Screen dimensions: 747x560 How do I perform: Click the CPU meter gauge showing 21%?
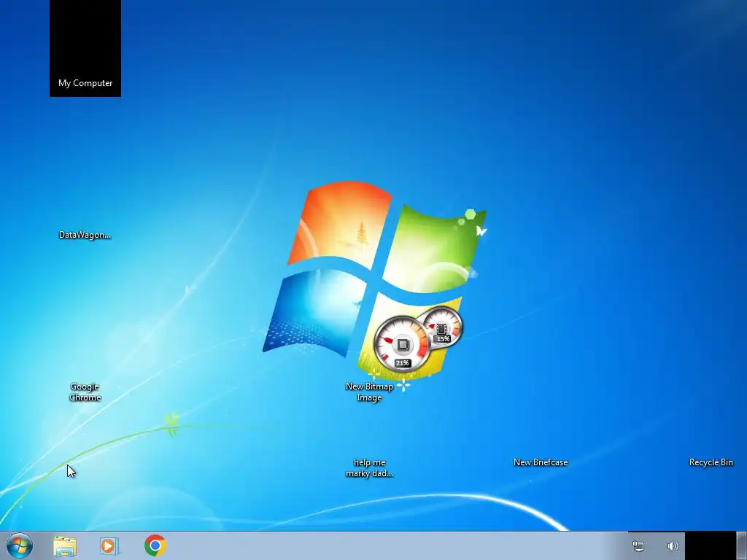point(402,344)
